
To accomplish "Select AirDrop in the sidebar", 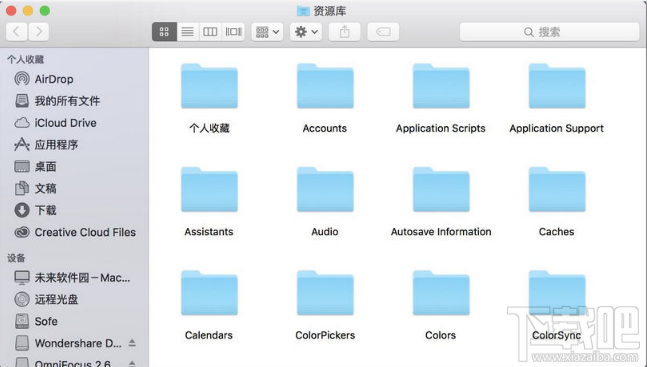I will 44,79.
